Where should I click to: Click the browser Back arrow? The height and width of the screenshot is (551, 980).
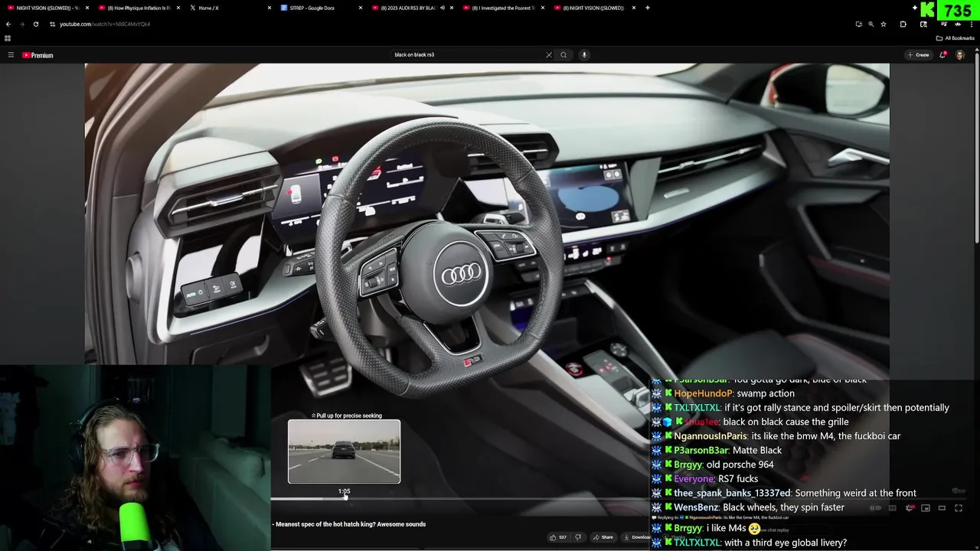click(x=8, y=24)
